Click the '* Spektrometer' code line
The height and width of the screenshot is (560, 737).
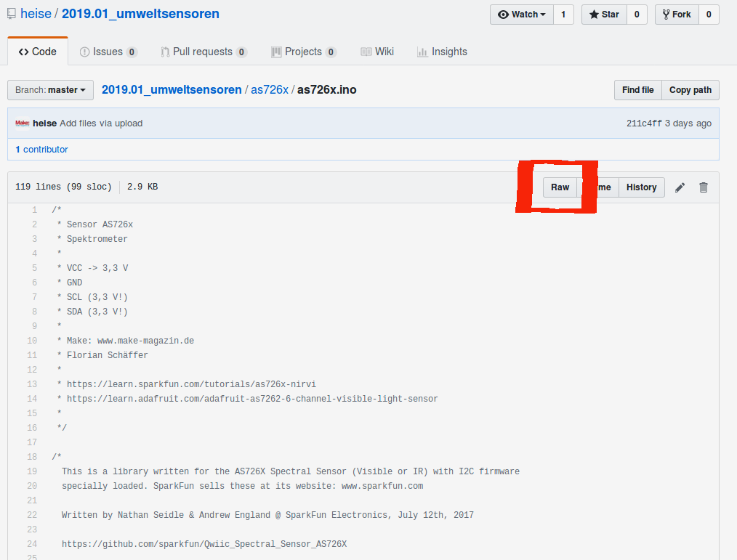pyautogui.click(x=92, y=239)
